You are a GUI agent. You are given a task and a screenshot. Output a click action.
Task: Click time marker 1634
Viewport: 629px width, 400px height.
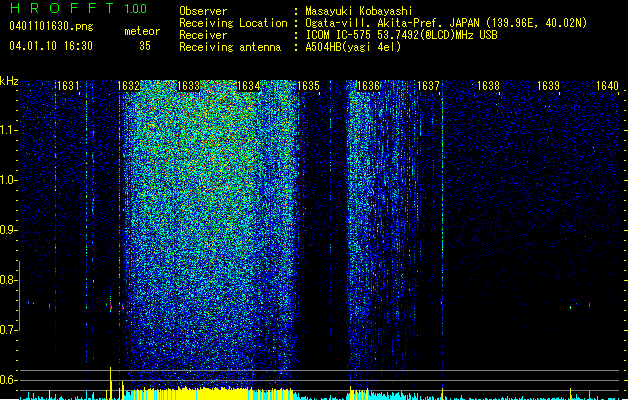pyautogui.click(x=248, y=86)
